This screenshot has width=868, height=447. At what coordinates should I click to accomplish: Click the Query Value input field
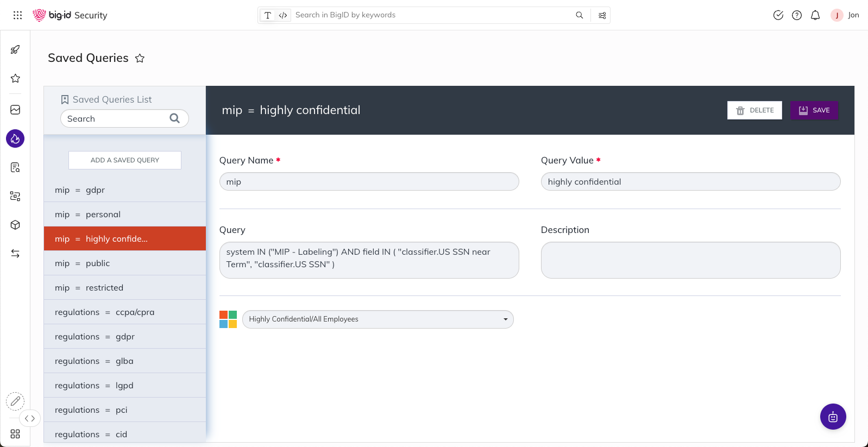[x=690, y=182]
